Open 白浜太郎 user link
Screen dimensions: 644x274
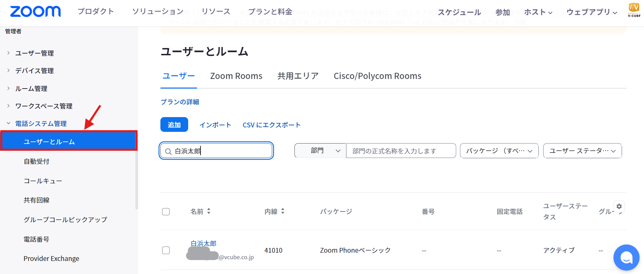coord(204,243)
